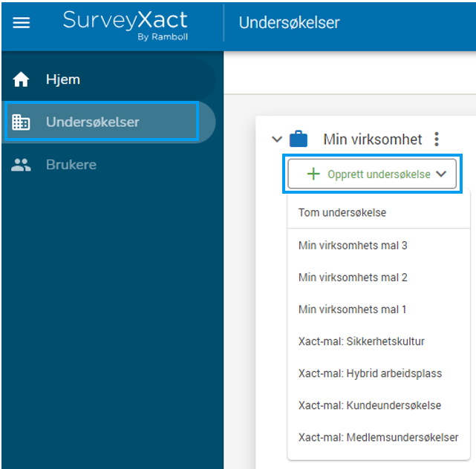Click the Undersøkelser building icon
This screenshot has width=476, height=469.
coord(21,122)
